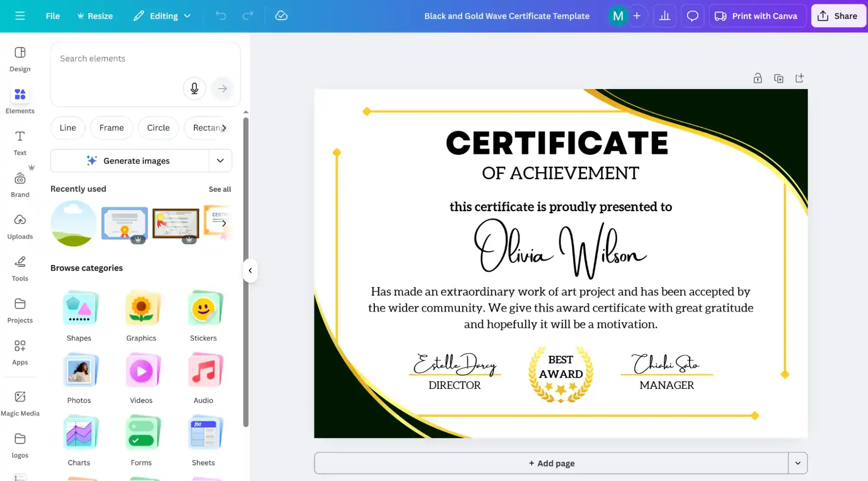Open the analytics bar chart icon
The image size is (868, 481).
[x=664, y=16]
